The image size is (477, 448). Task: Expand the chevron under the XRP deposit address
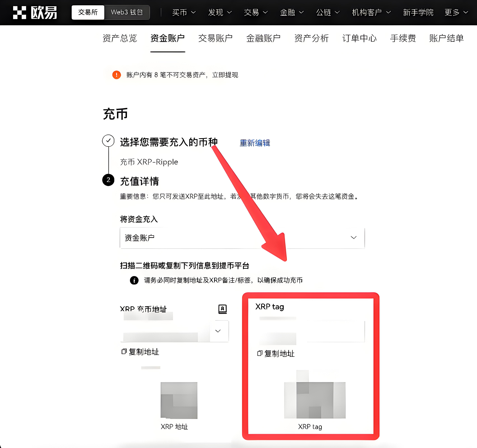[218, 331]
